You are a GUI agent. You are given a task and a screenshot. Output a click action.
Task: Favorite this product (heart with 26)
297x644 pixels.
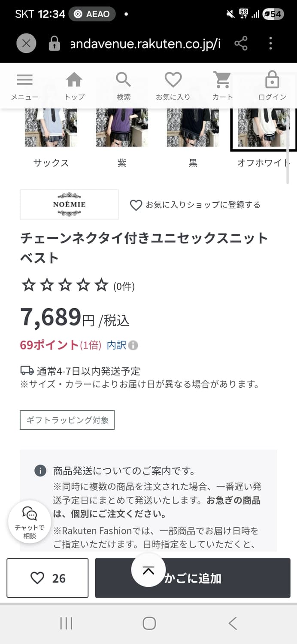coord(47,577)
